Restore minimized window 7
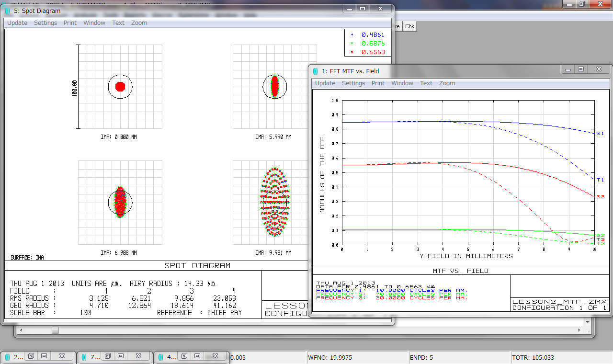 [x=108, y=356]
